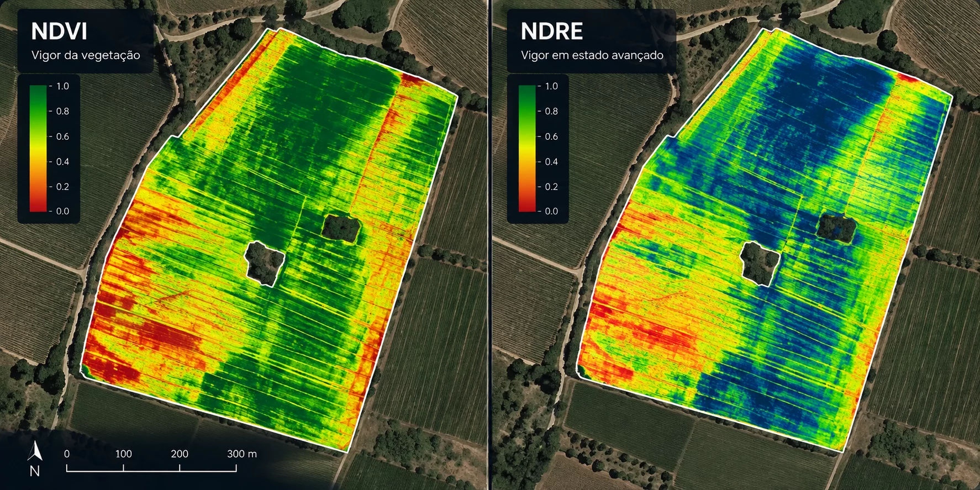Click the 1.0 value in NDRE legend
Screen dimensions: 980x490
pos(551,86)
